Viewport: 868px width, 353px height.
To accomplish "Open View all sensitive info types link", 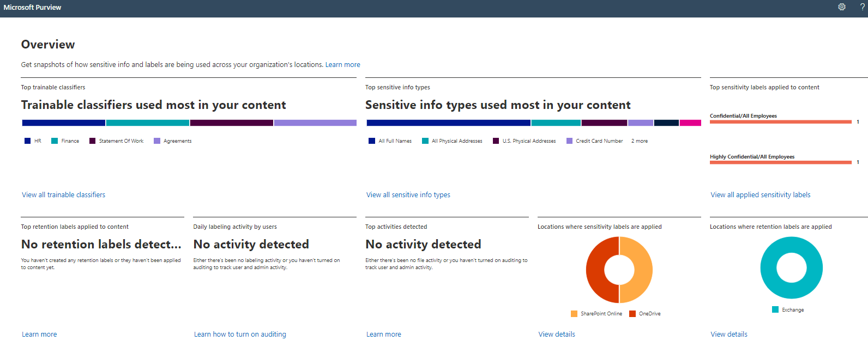I will pyautogui.click(x=408, y=195).
